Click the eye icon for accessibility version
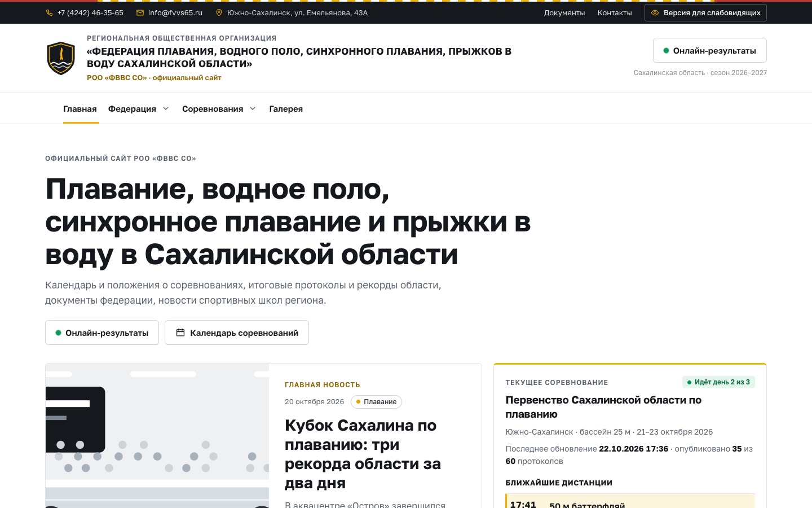 point(655,12)
